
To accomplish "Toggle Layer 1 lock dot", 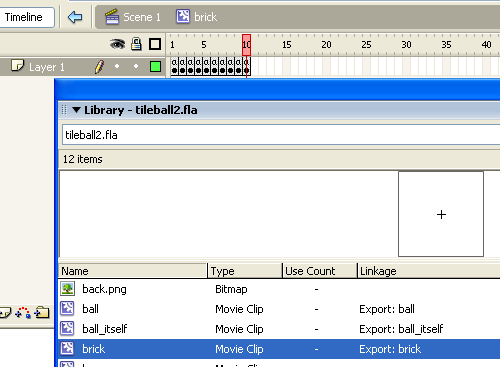I will tap(136, 66).
